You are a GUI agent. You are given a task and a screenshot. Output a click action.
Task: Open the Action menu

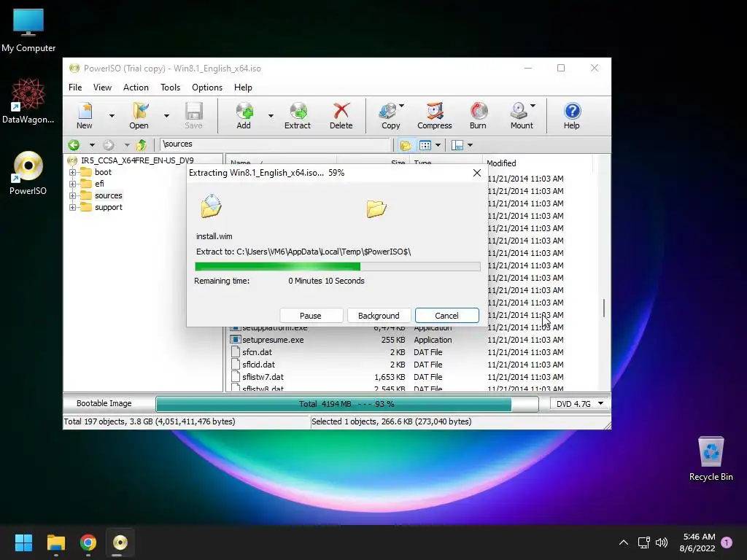(x=136, y=87)
